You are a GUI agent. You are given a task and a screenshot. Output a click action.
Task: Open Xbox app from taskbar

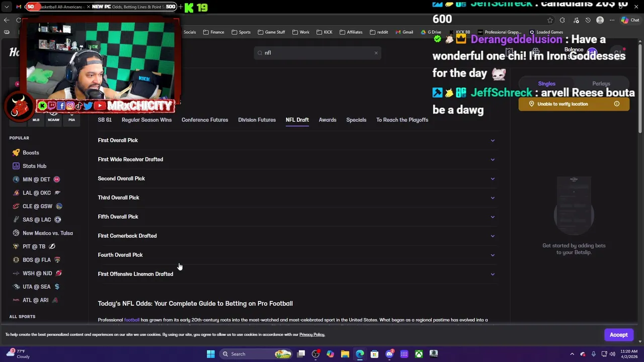419,354
